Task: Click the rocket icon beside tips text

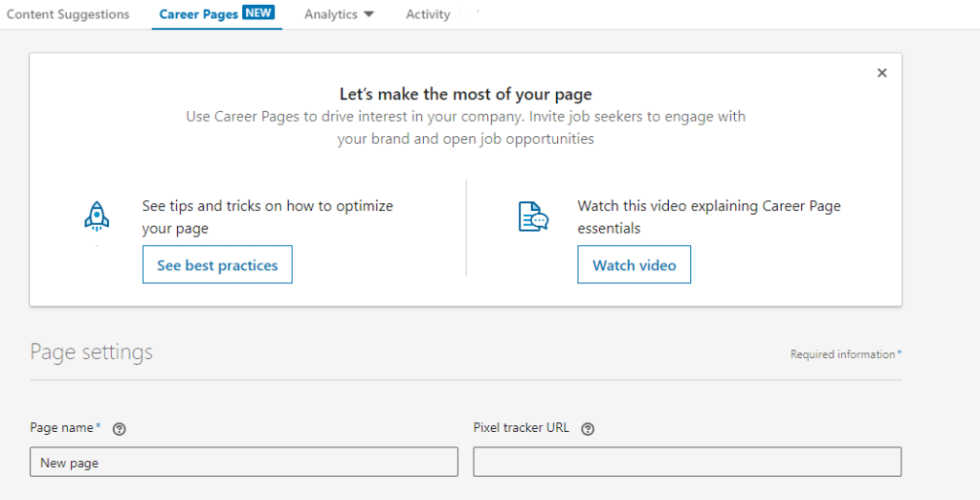Action: pyautogui.click(x=97, y=216)
